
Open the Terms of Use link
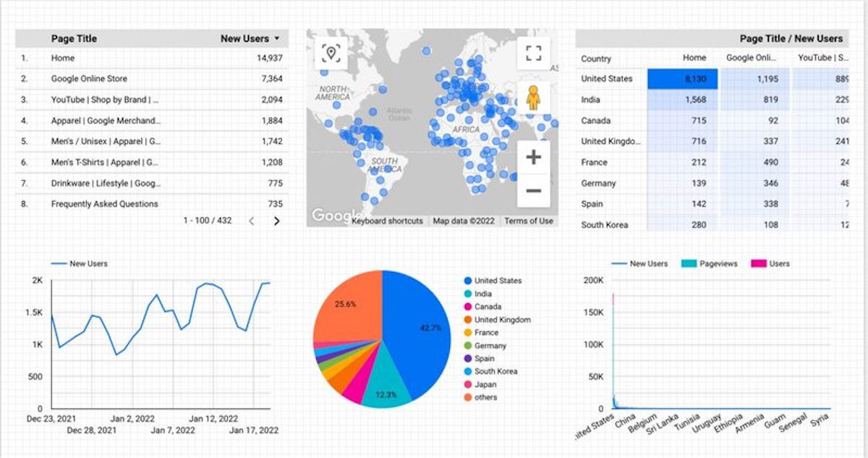tap(530, 221)
